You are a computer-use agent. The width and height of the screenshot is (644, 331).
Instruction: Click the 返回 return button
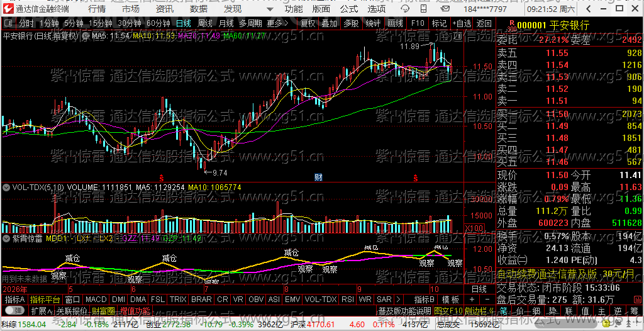tap(484, 23)
